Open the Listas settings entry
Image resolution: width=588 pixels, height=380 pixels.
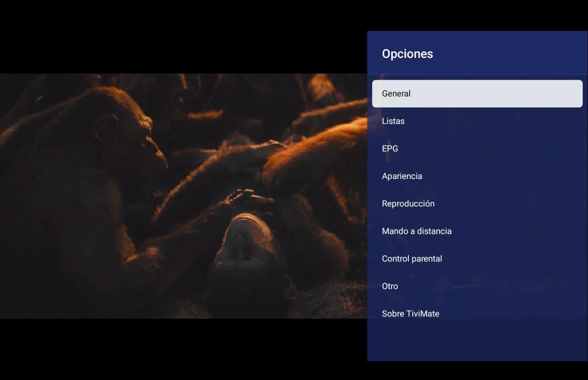click(477, 121)
